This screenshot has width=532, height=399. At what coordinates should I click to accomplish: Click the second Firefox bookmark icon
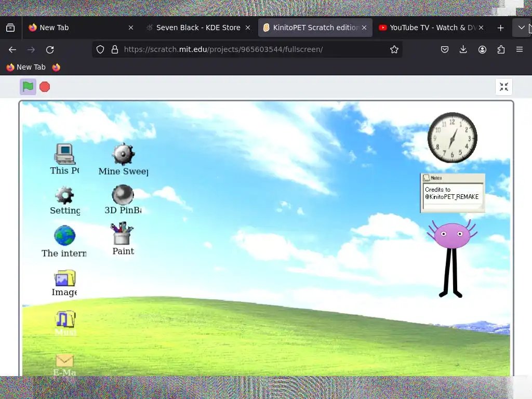tap(56, 67)
